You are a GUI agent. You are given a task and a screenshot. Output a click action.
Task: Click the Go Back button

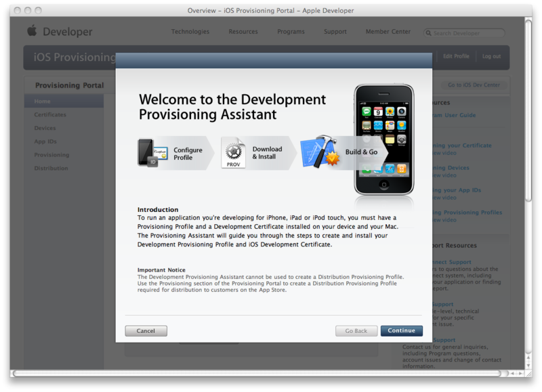coord(356,331)
